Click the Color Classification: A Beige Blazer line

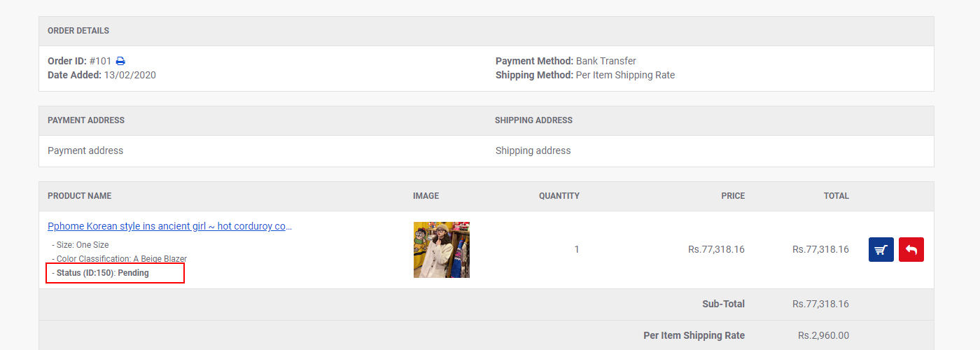click(x=120, y=259)
